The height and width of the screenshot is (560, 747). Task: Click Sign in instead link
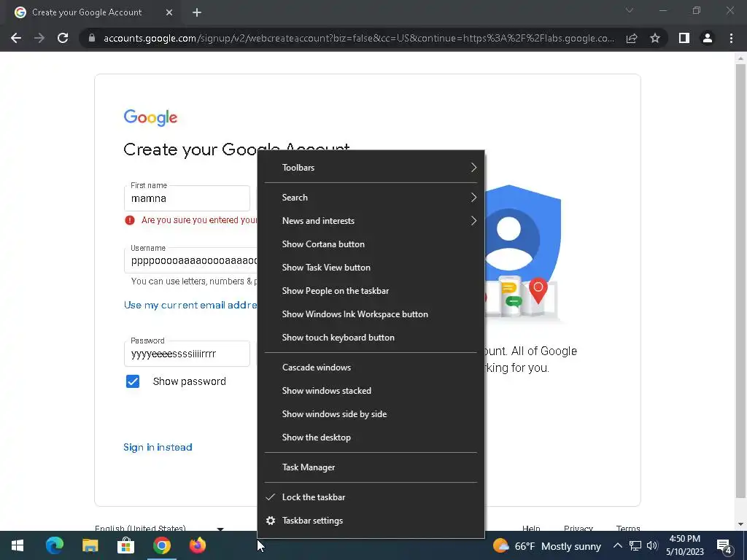(158, 447)
